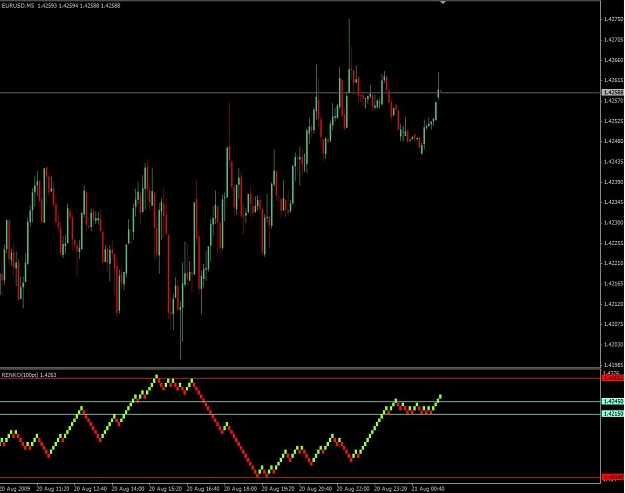Click the 1.42390 price scale label
The height and width of the screenshot is (493, 625).
[613, 182]
